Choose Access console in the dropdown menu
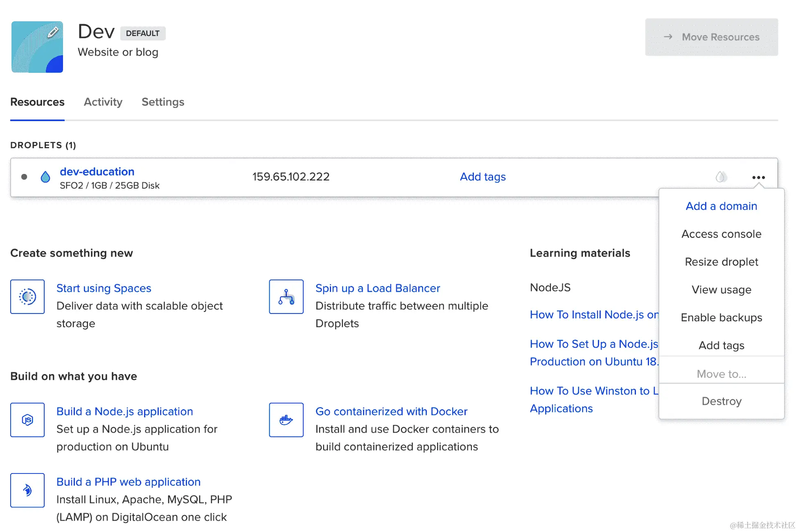The image size is (798, 532). [x=721, y=234]
